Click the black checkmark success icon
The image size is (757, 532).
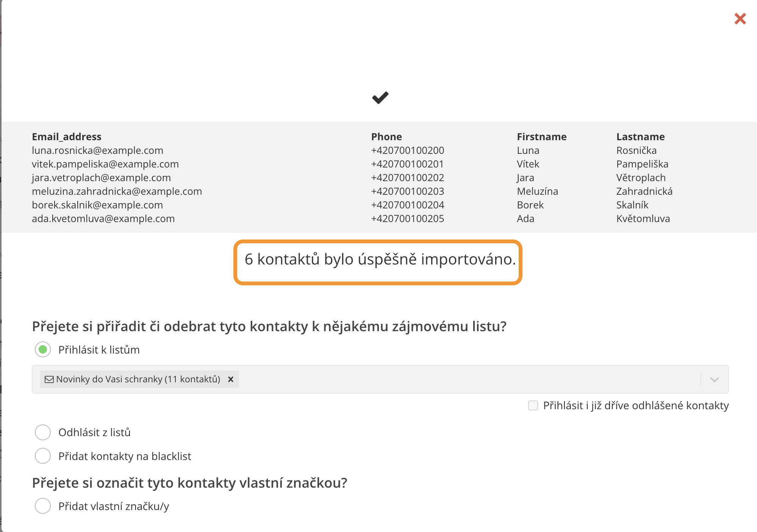[x=380, y=98]
